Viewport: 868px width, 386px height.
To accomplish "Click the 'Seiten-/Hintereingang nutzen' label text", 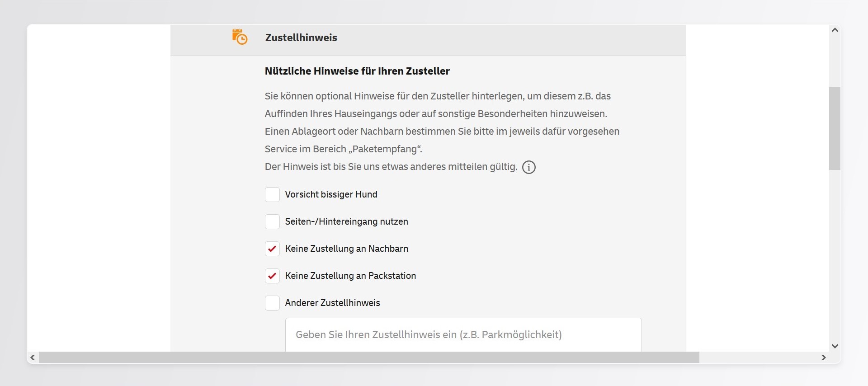I will coord(346,222).
